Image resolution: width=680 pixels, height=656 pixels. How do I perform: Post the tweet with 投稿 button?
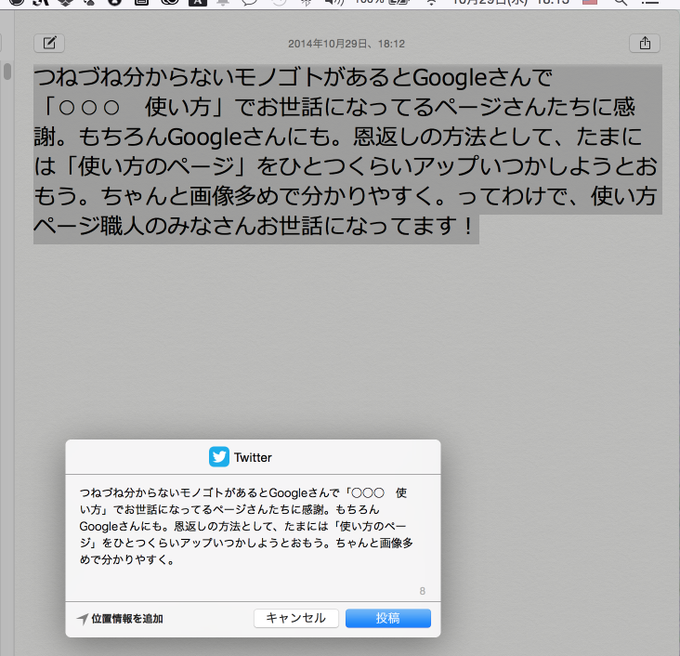(388, 618)
